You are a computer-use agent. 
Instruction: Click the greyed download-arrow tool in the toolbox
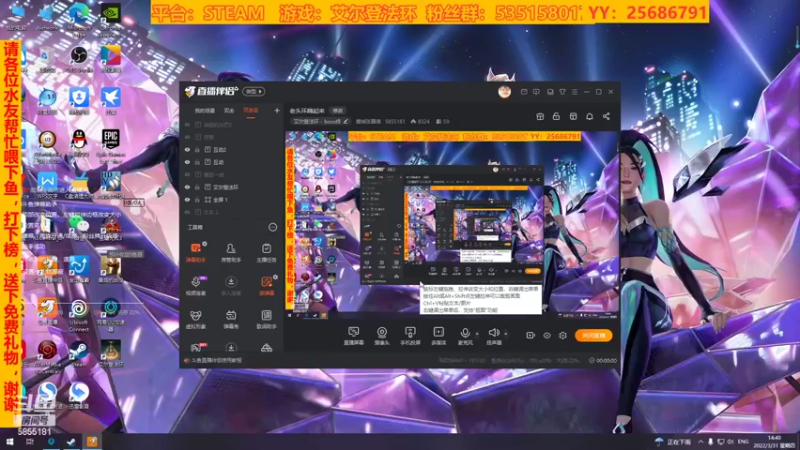click(231, 286)
